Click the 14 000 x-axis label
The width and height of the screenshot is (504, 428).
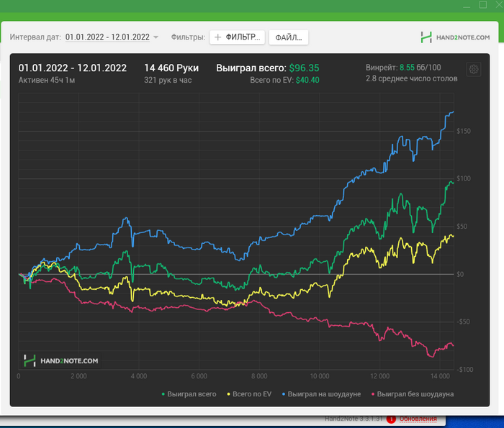[440, 376]
